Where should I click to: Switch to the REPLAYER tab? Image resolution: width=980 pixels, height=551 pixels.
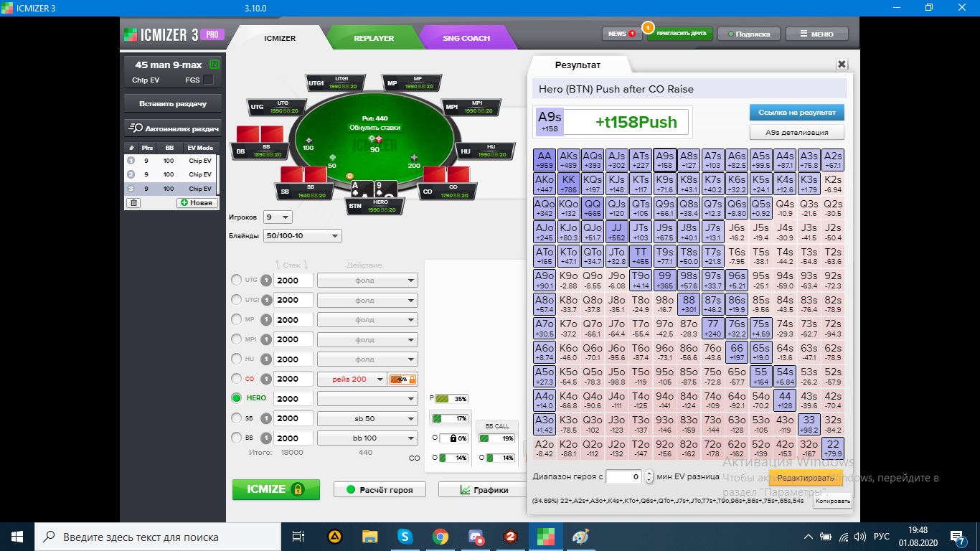tap(374, 38)
